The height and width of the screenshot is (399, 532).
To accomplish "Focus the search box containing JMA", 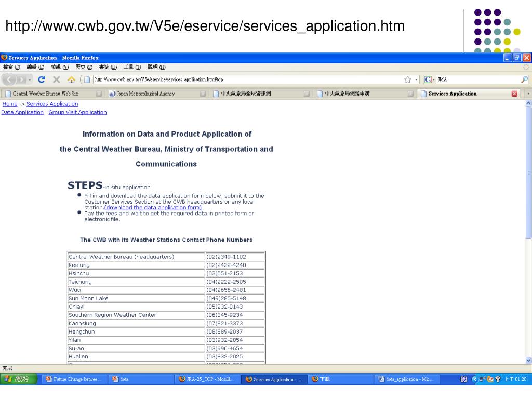I will pos(478,79).
